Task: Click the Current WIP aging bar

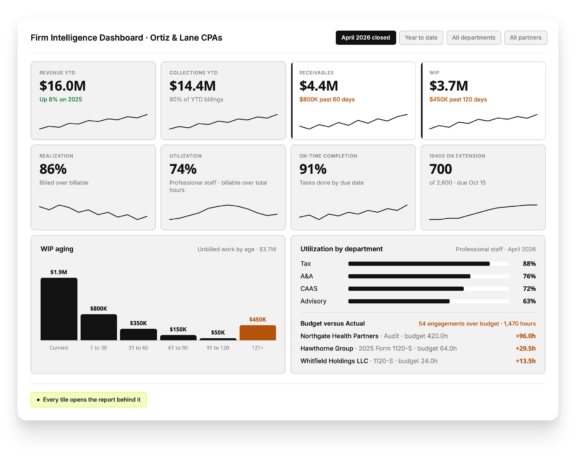Action: coord(59,309)
